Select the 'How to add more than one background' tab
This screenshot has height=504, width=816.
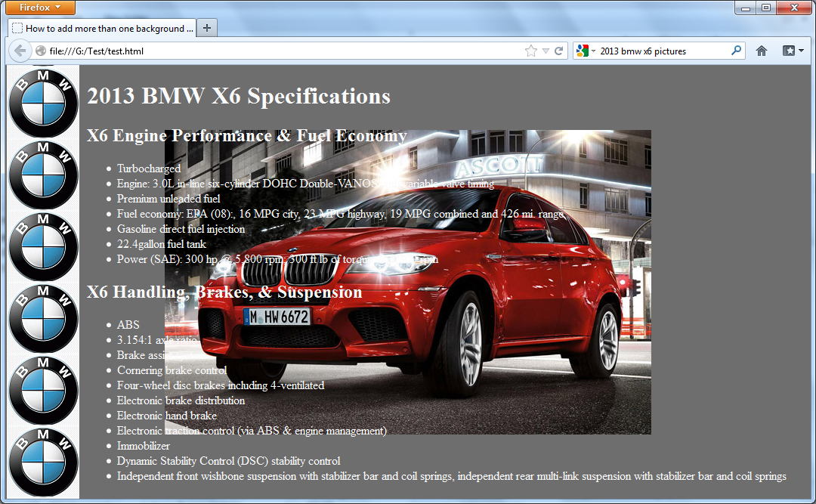tap(103, 28)
